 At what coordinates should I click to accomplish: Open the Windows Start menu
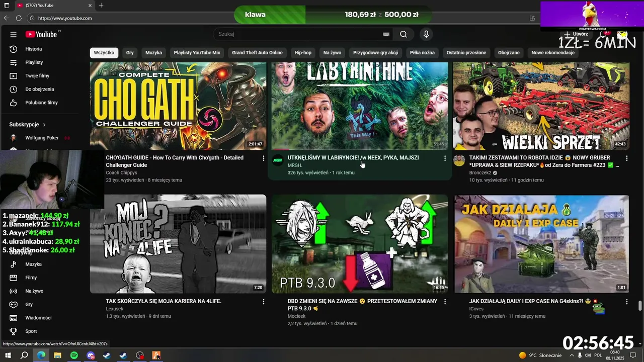pyautogui.click(x=8, y=355)
